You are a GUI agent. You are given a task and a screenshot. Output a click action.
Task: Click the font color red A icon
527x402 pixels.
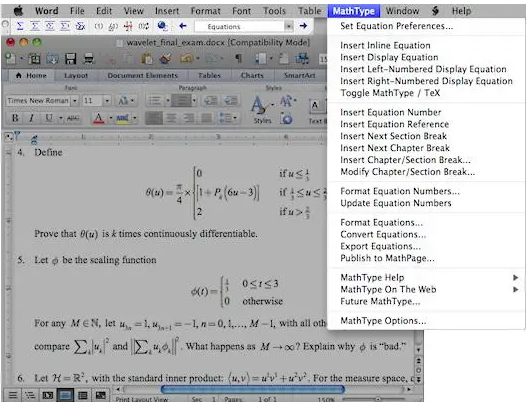[98, 118]
